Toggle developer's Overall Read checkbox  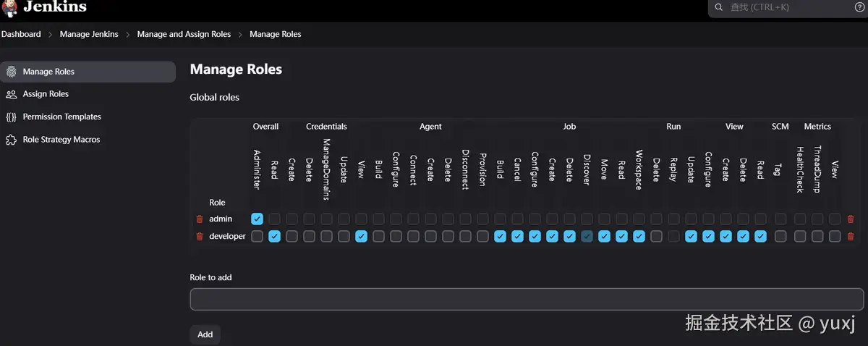[274, 236]
